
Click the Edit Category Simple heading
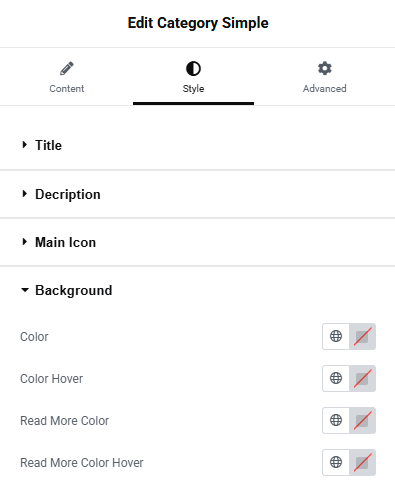point(198,23)
